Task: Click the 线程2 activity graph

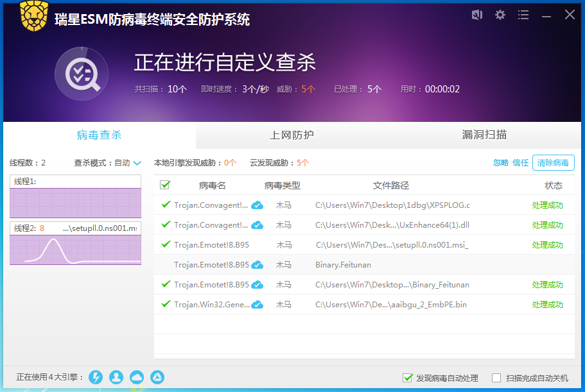Action: [x=75, y=250]
